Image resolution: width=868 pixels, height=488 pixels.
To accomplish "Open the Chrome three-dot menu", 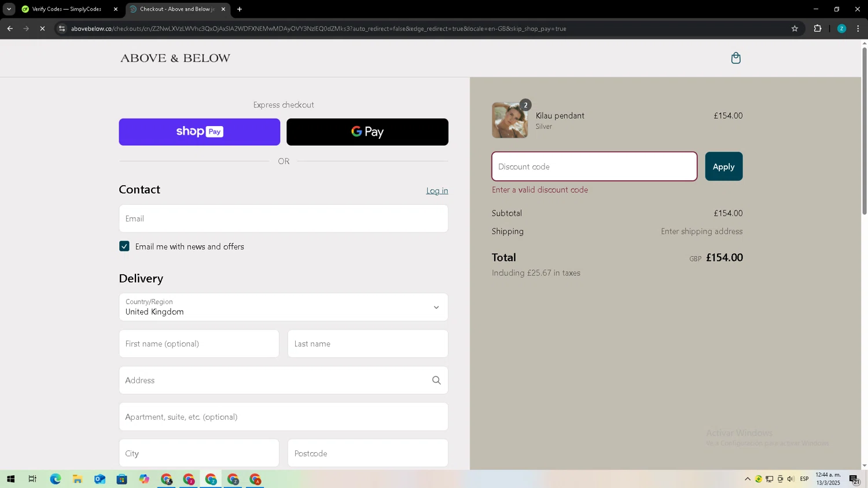I will point(858,28).
